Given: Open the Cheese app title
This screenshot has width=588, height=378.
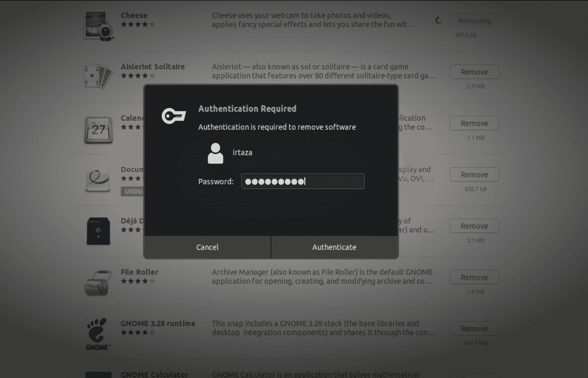Looking at the screenshot, I should pos(134,15).
